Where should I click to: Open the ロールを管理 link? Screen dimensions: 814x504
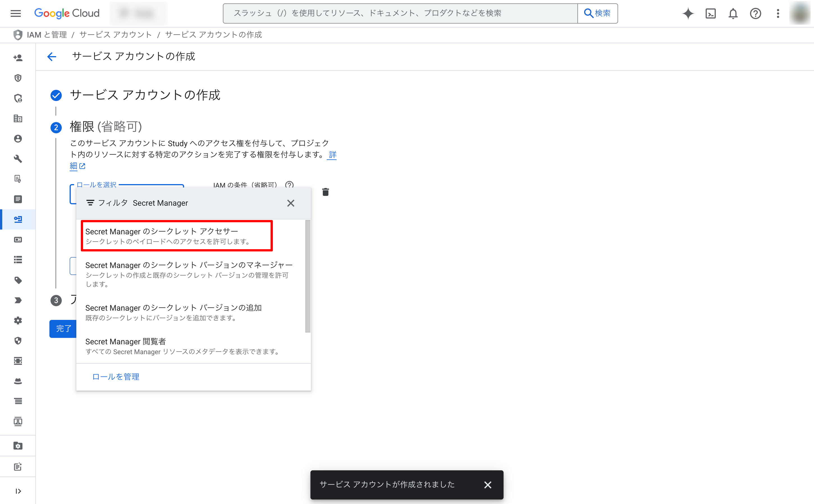pos(116,377)
